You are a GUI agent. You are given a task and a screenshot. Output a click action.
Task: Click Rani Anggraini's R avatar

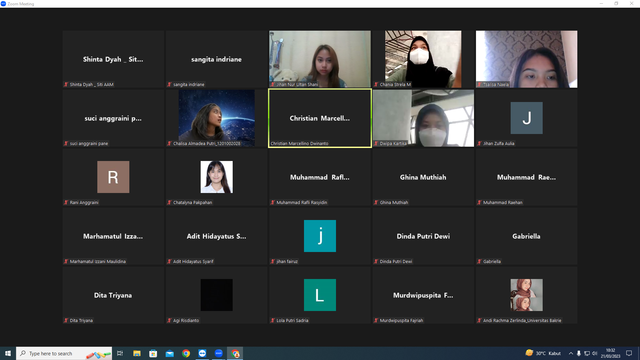pos(113,177)
